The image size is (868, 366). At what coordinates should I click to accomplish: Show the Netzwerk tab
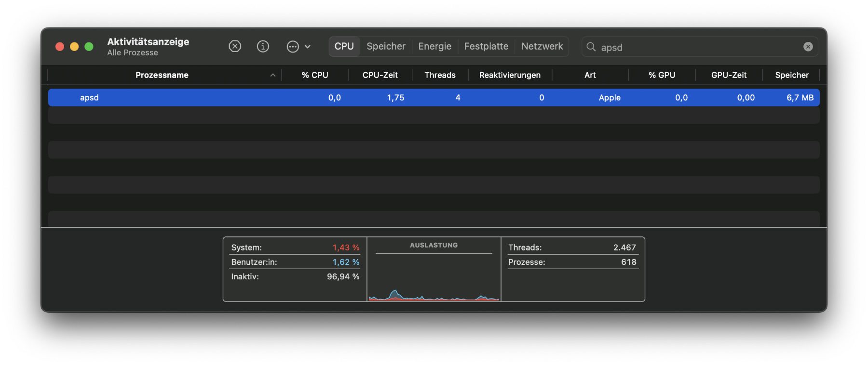[542, 47]
